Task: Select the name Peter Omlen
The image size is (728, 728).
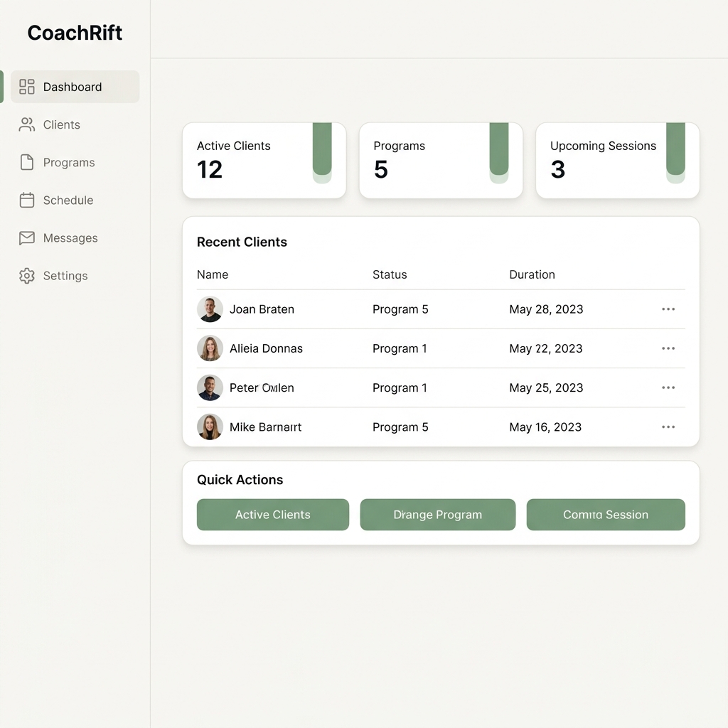Action: click(262, 387)
